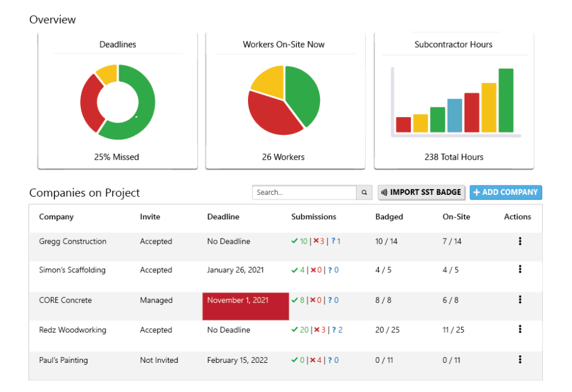This screenshot has width=572, height=392.
Task: Click inside the Search field
Action: (304, 192)
